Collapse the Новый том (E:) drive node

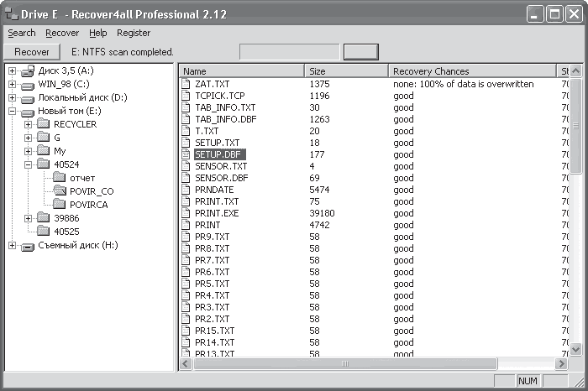[12, 112]
